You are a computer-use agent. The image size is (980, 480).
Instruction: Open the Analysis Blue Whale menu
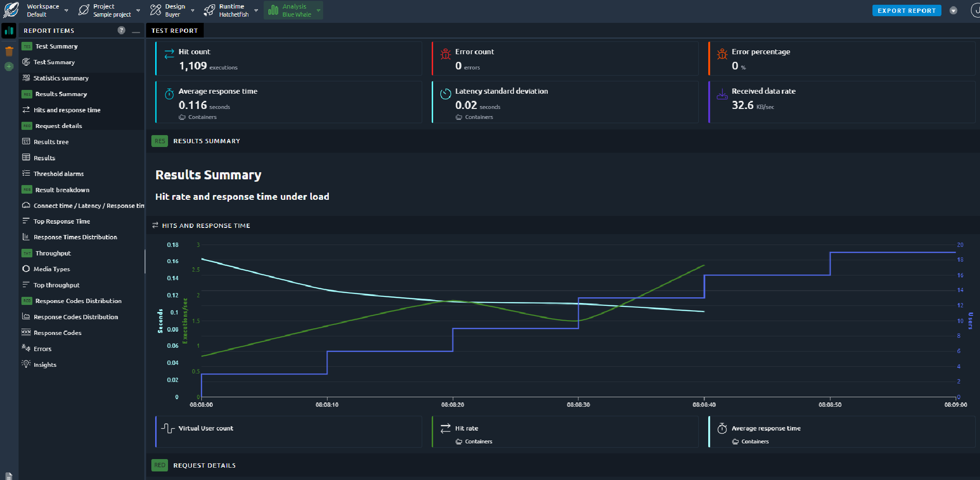coord(293,10)
